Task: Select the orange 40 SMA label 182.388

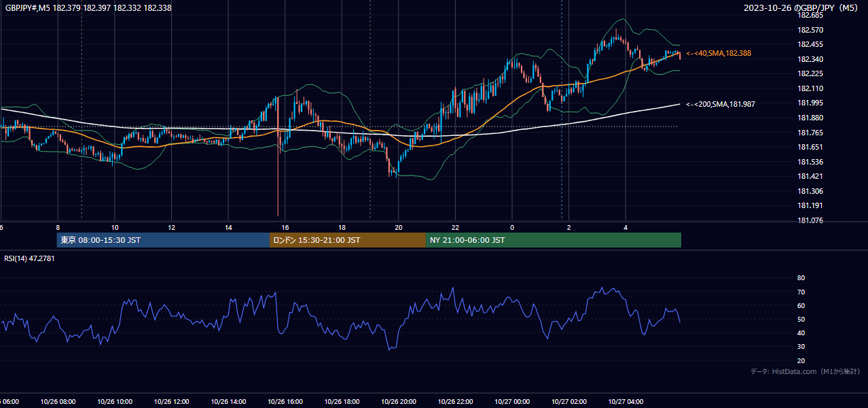Action: click(x=719, y=53)
